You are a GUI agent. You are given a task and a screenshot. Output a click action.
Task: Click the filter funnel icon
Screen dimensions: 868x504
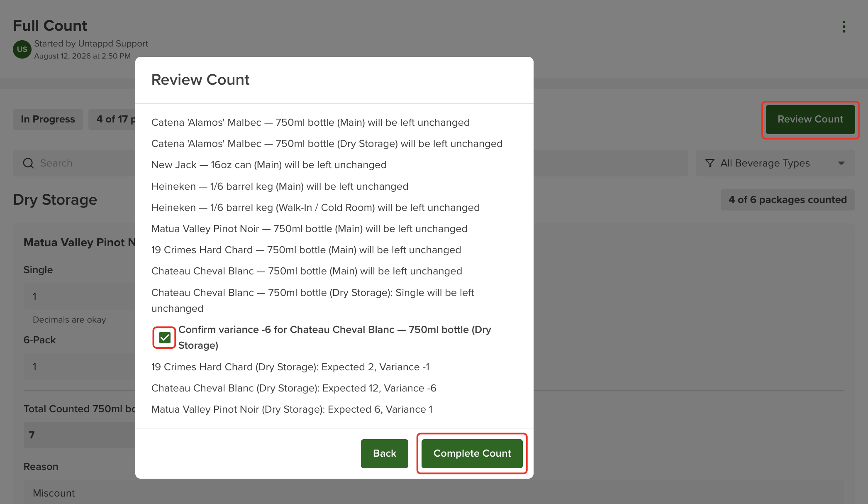[x=710, y=163]
